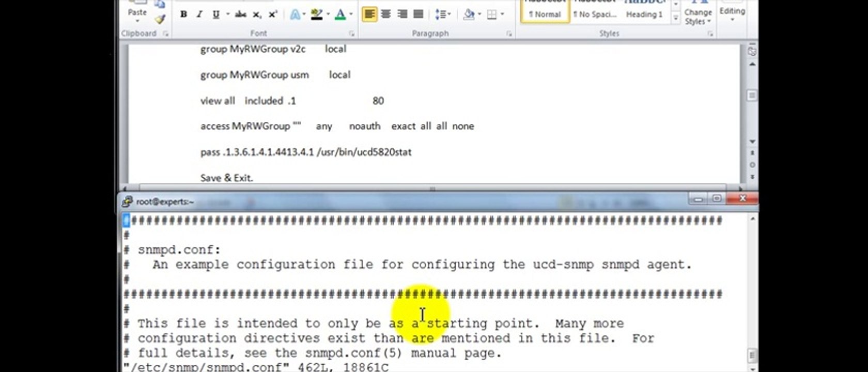This screenshot has height=372, width=868.
Task: Click the Next Page browse arrow
Action: point(752,177)
